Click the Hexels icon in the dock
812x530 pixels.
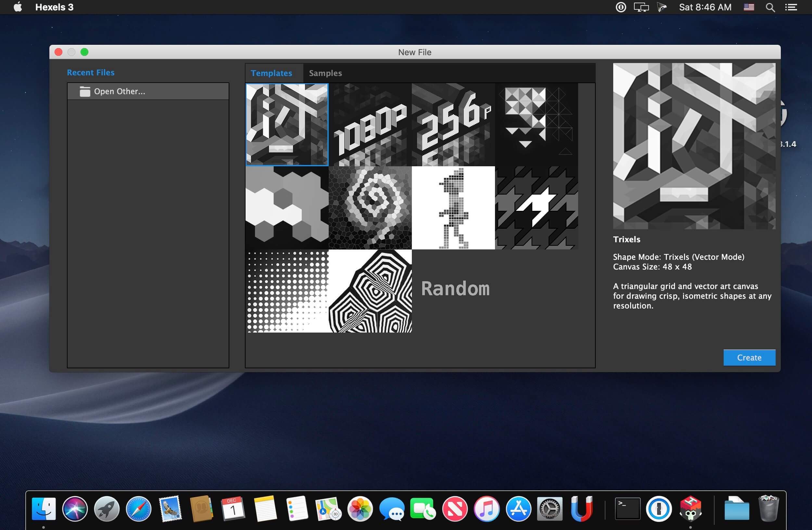691,509
